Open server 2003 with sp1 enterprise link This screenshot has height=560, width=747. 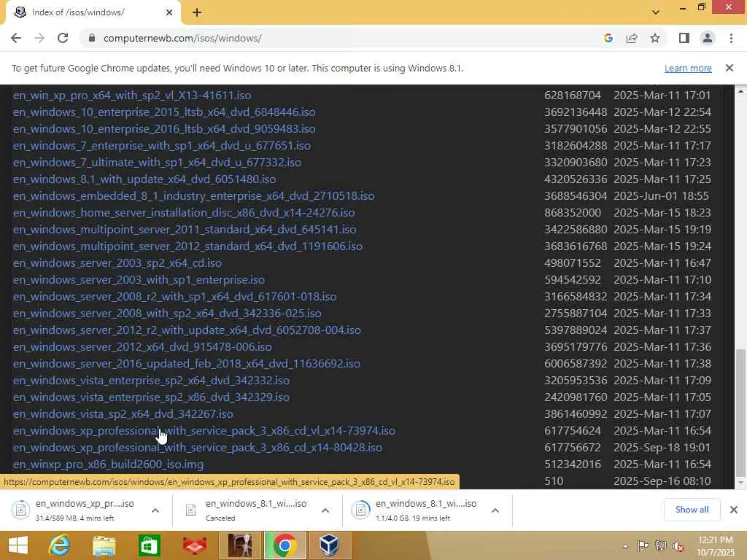[x=139, y=279]
